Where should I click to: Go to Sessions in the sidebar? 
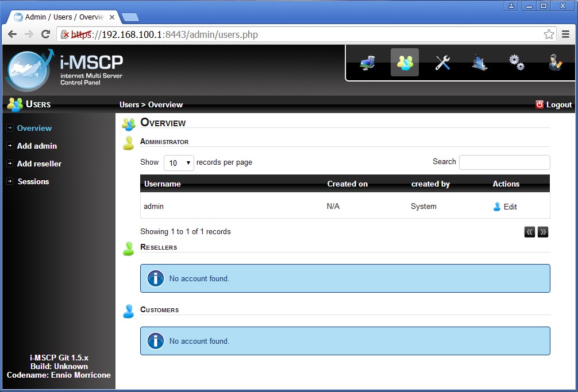pyautogui.click(x=33, y=182)
